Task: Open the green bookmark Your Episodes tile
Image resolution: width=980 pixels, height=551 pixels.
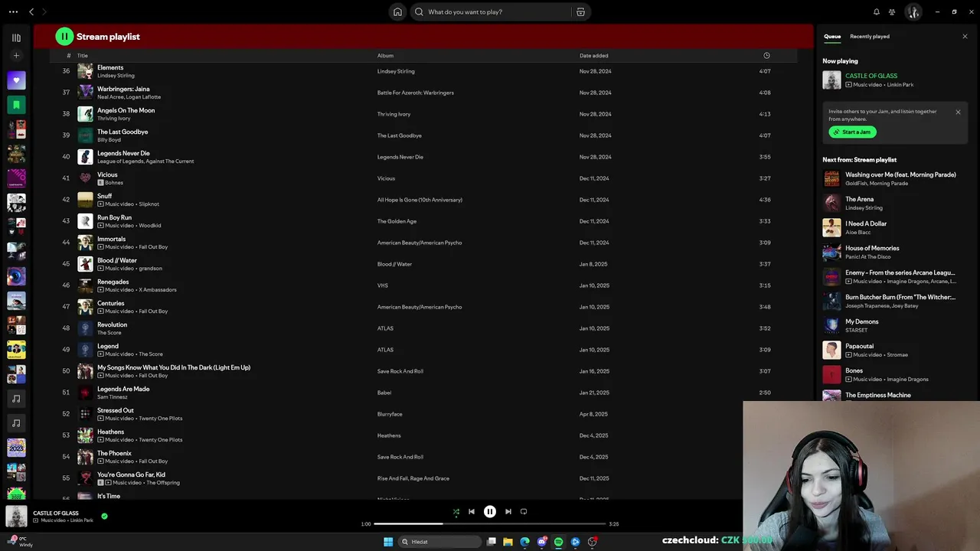Action: 16,105
